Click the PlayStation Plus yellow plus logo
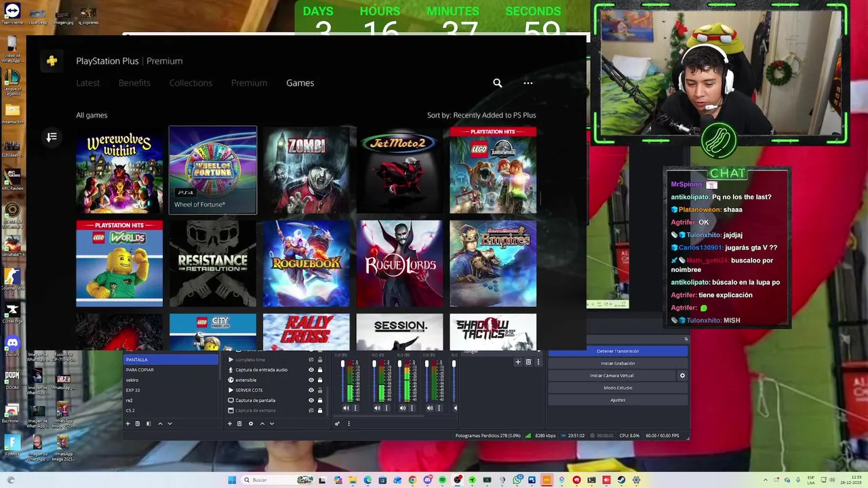 pos(52,61)
